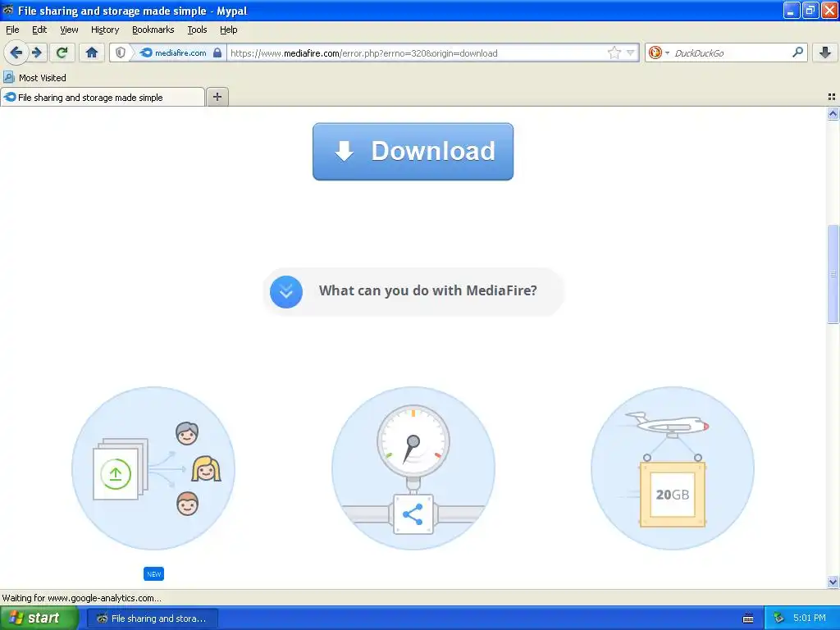Click What can you do with MediaFire?
Screen dimensions: 840x630
pyautogui.click(x=428, y=290)
